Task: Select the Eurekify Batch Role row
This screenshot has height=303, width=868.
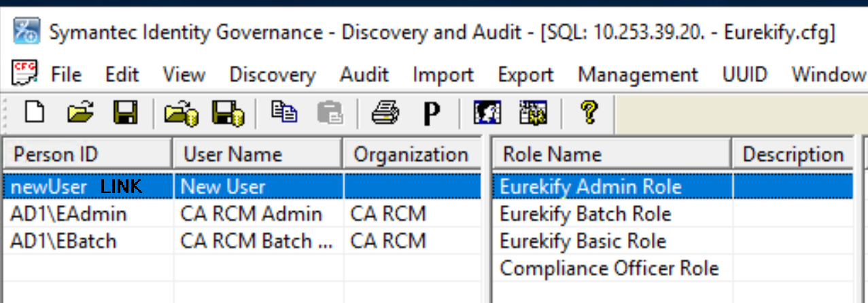Action: tap(585, 214)
